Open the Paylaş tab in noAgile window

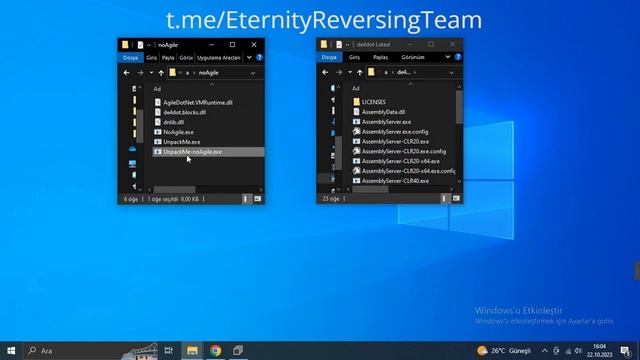click(x=168, y=58)
